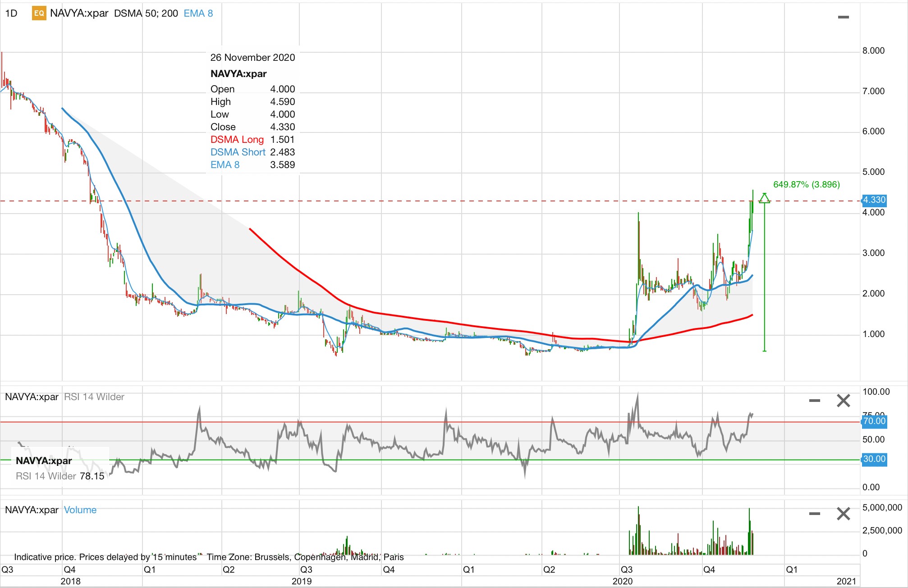Close the RSI 14 Wilder panel
908x588 pixels.
(843, 400)
